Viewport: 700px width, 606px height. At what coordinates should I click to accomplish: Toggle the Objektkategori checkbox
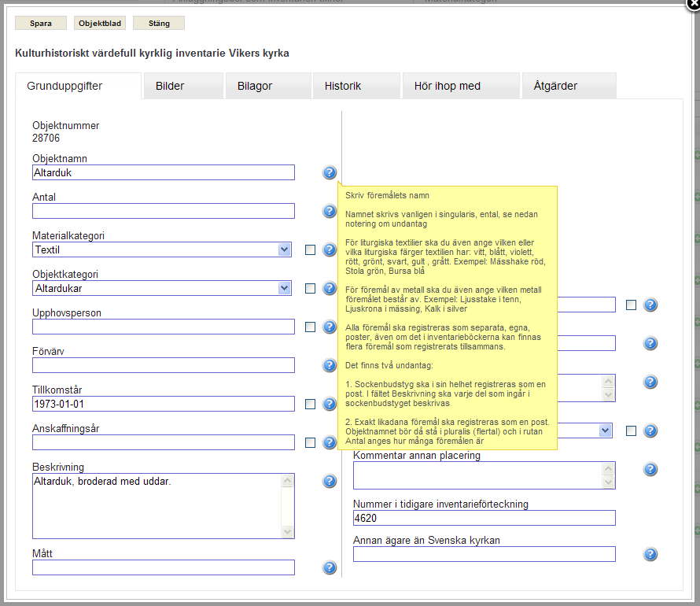click(x=310, y=289)
